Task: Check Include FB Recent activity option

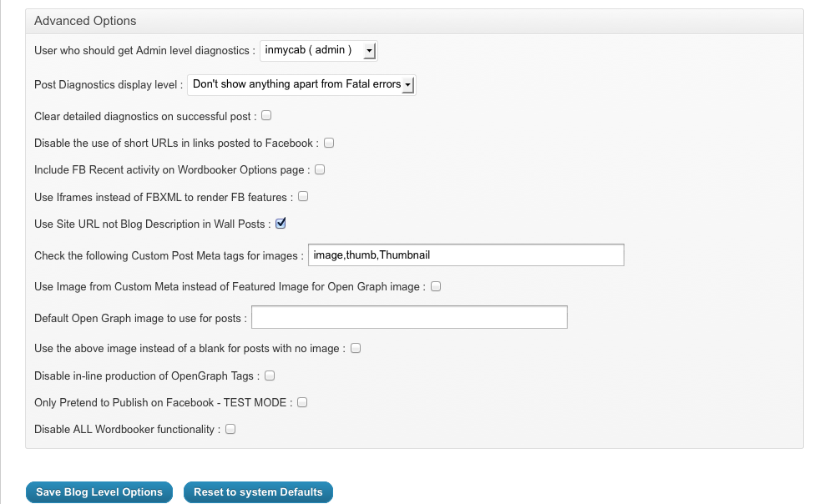Action: (320, 169)
